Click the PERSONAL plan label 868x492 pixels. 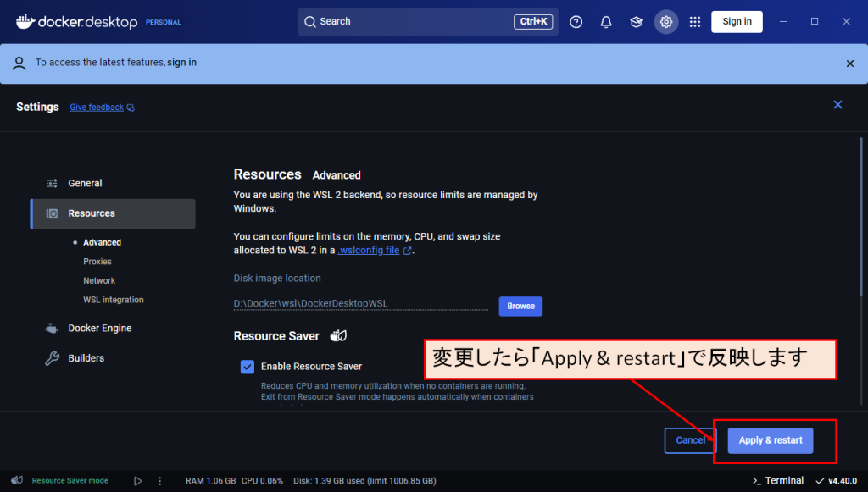pyautogui.click(x=164, y=23)
